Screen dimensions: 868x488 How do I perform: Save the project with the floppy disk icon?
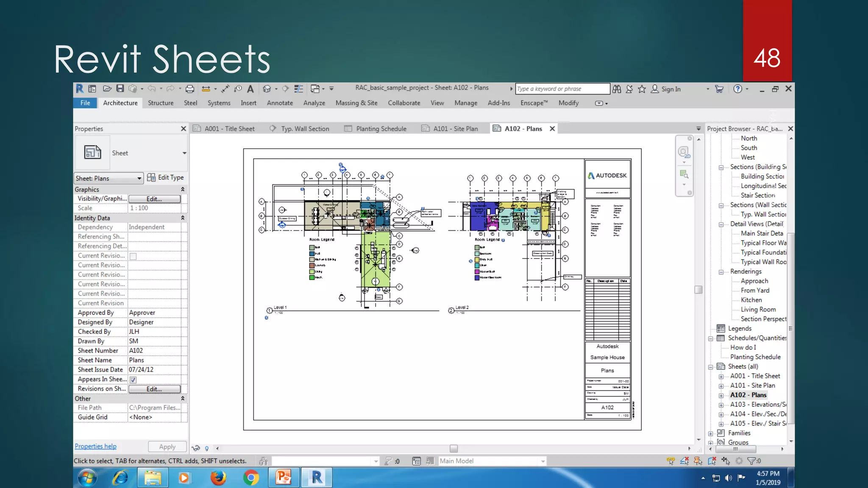point(120,89)
